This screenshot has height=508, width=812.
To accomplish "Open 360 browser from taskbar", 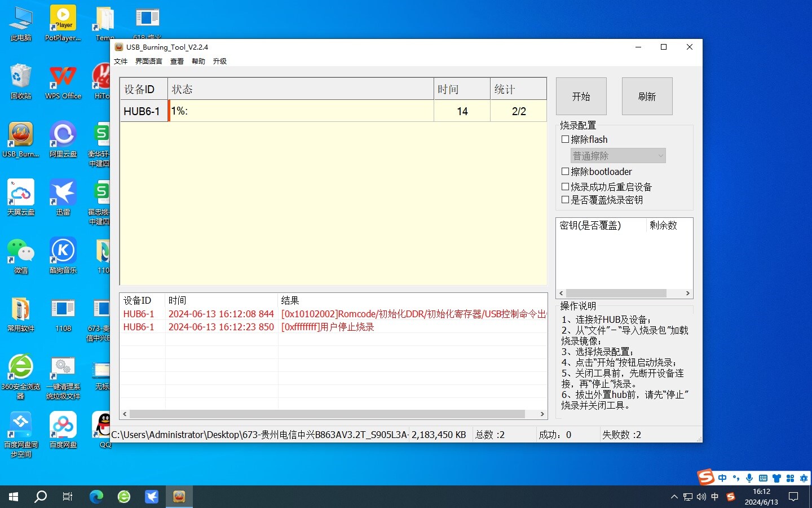I will click(124, 497).
